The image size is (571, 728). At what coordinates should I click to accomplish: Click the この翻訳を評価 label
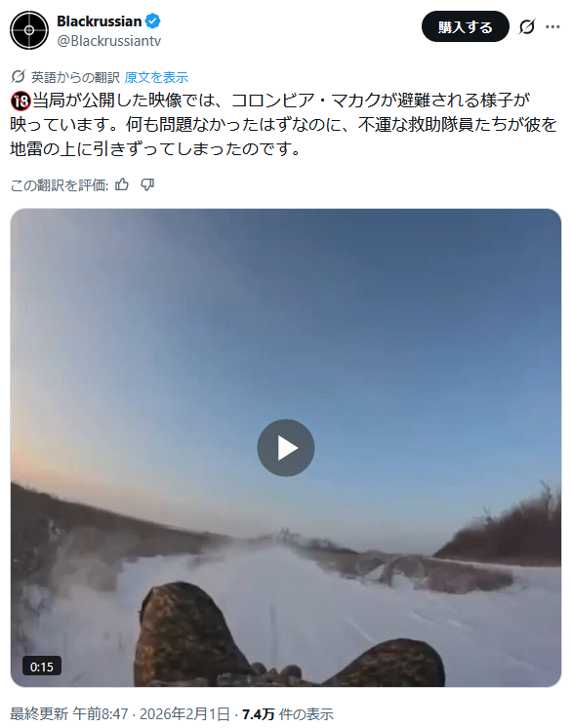click(x=59, y=185)
